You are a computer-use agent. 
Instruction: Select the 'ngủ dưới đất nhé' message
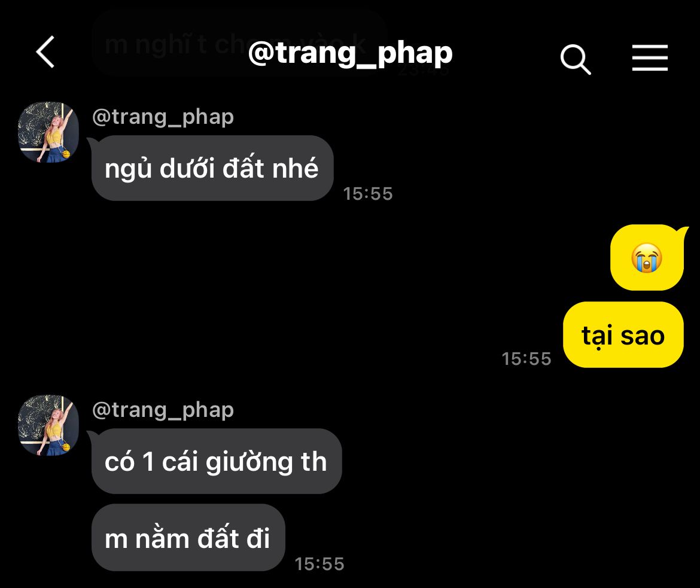click(212, 168)
